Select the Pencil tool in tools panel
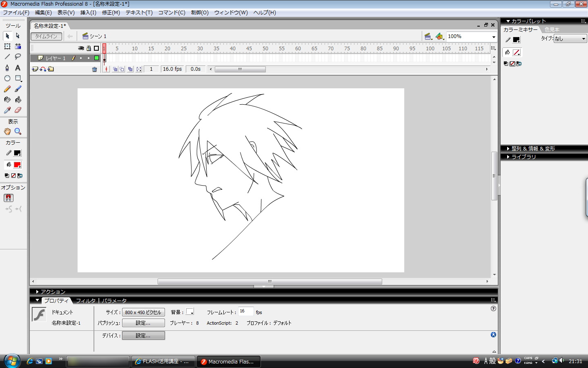The height and width of the screenshot is (368, 588). pyautogui.click(x=7, y=89)
